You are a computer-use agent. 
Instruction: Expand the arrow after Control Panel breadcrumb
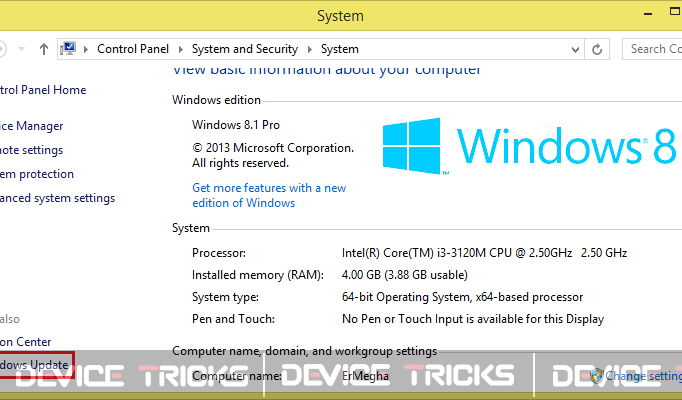tap(181, 49)
